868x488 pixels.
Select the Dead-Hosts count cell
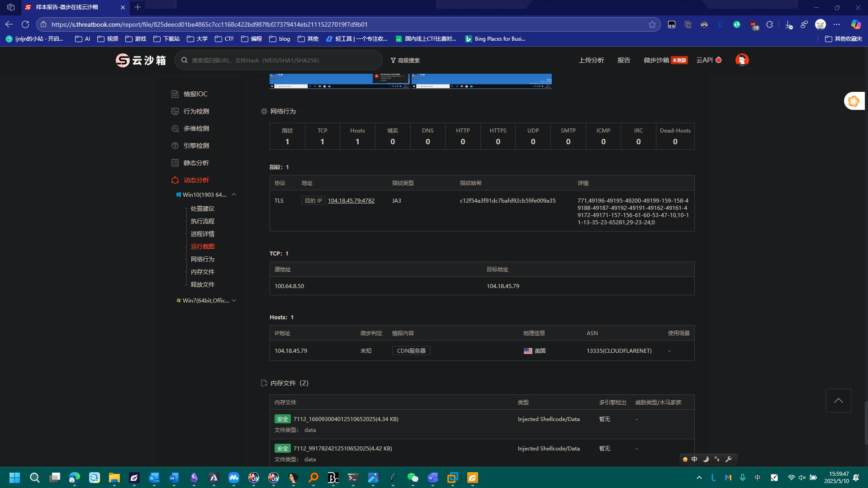click(675, 136)
